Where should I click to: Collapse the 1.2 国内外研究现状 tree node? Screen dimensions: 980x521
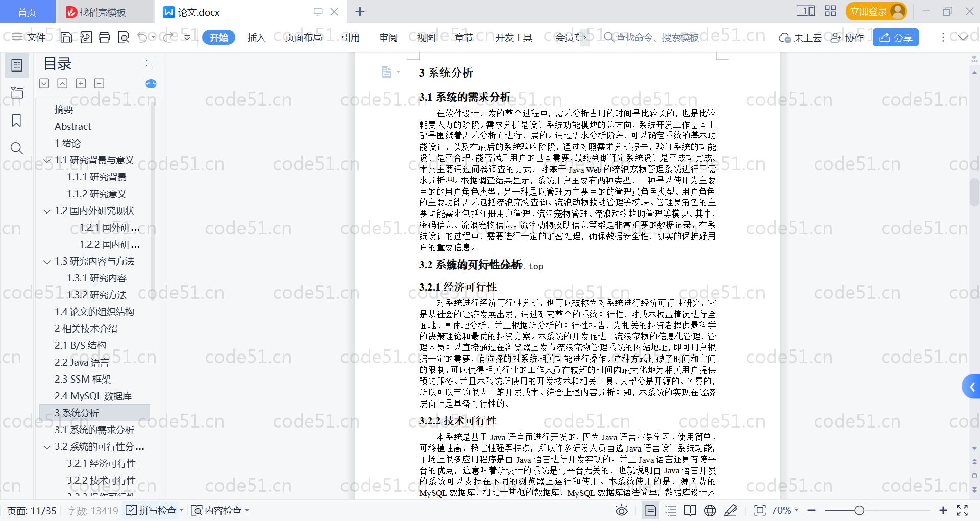pyautogui.click(x=47, y=211)
